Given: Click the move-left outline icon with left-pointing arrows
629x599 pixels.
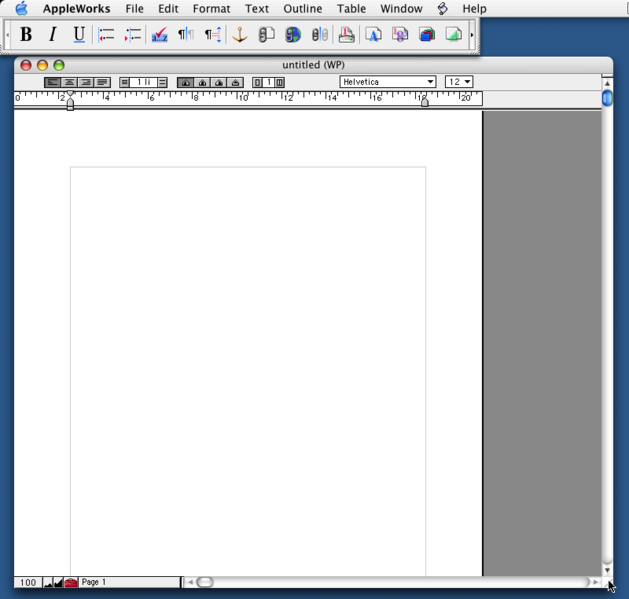Looking at the screenshot, I should 106,35.
